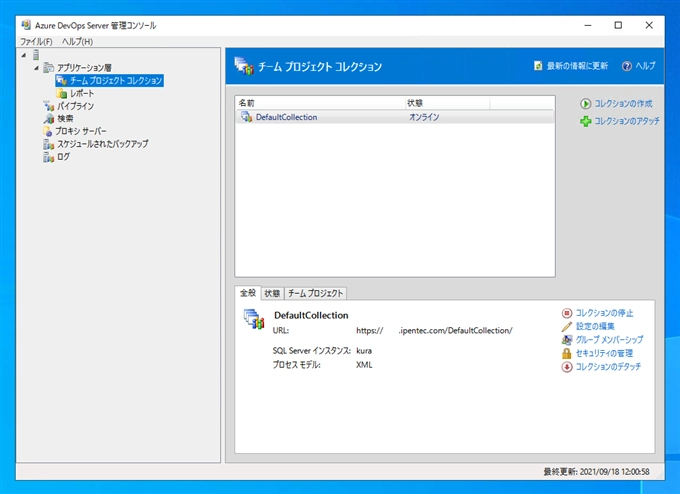Click the large DefaultCollection icon in details
Viewport: 680px width, 494px height.
[x=254, y=319]
